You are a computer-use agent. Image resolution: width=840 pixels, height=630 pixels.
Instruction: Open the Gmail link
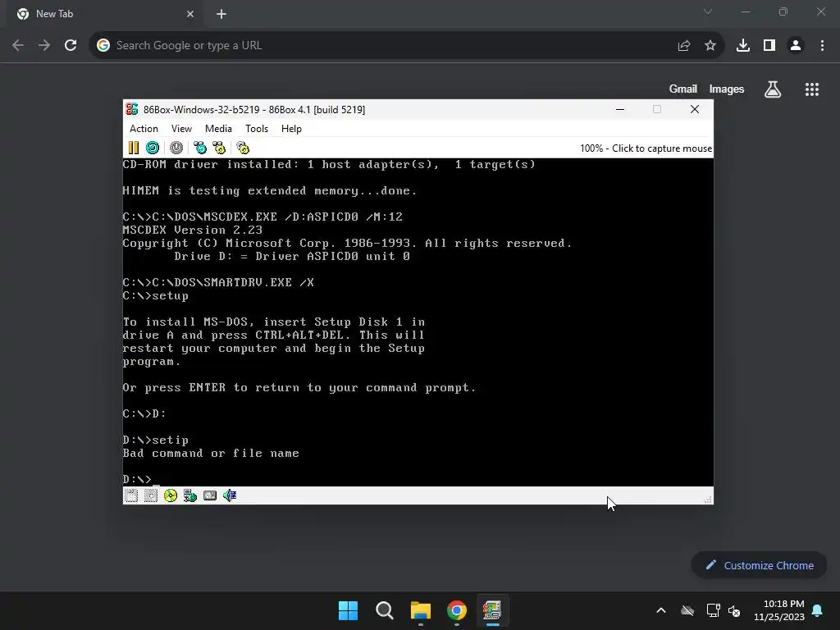click(683, 89)
